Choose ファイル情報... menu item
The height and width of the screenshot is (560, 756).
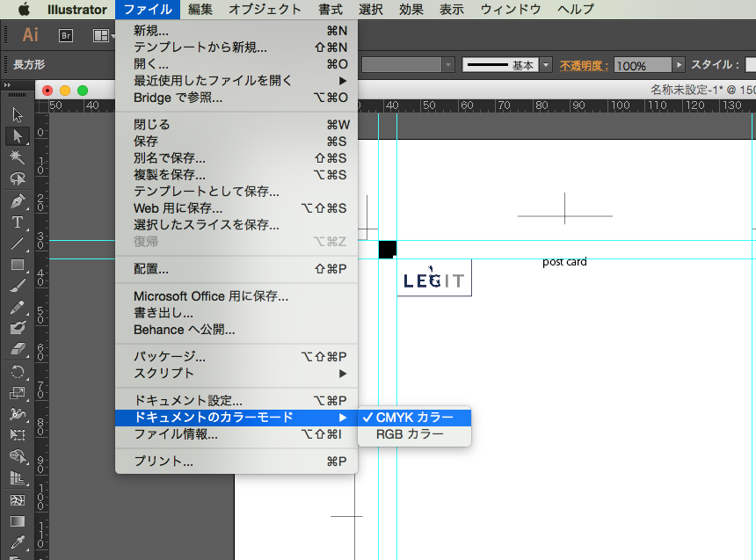tap(236, 434)
